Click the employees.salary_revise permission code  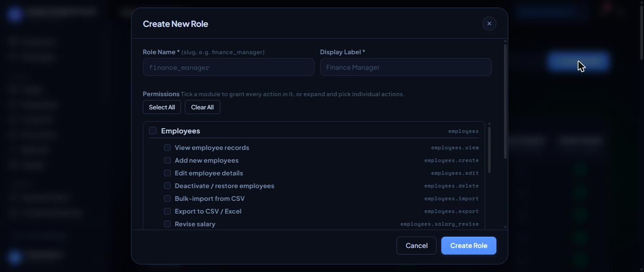point(439,224)
